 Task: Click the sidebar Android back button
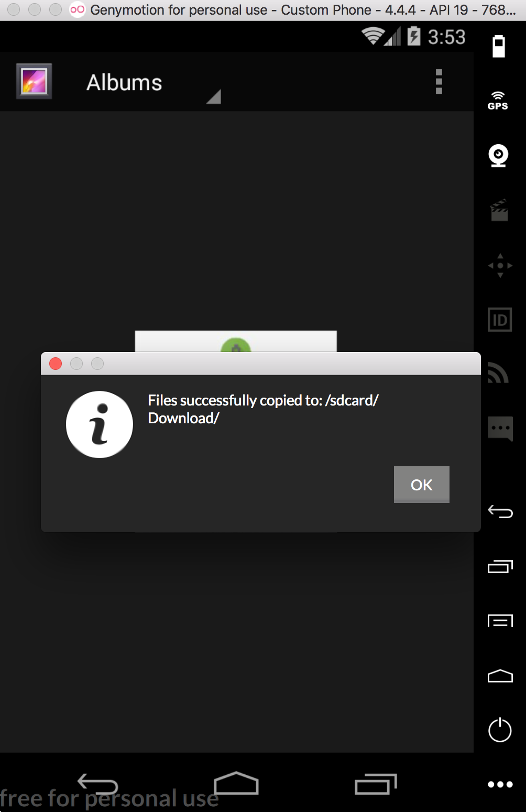(x=500, y=511)
